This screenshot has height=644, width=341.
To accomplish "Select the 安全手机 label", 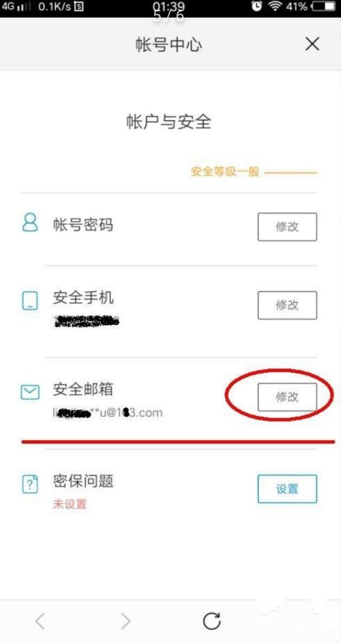I will click(x=83, y=297).
